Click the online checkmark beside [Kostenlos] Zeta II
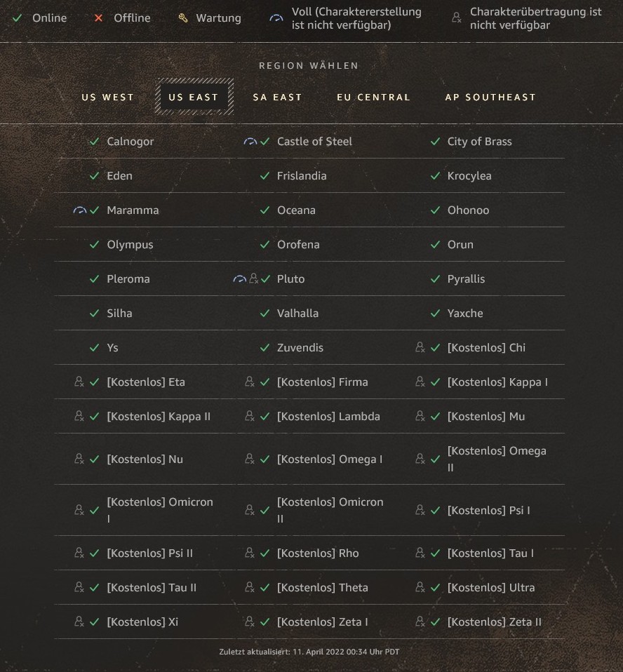Image resolution: width=623 pixels, height=672 pixels. coord(435,621)
